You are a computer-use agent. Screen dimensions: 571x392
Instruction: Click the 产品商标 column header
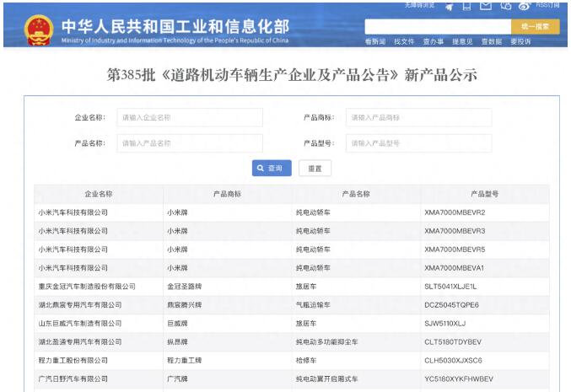coord(227,194)
